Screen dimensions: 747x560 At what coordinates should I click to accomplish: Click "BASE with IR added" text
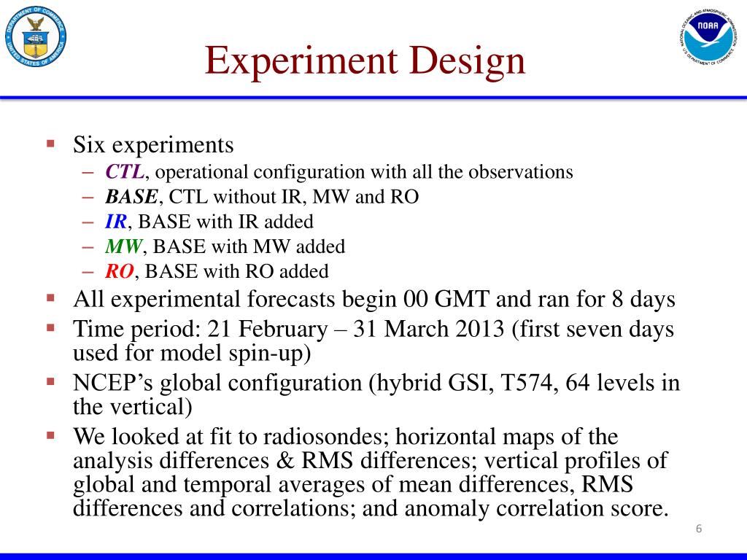pos(225,222)
